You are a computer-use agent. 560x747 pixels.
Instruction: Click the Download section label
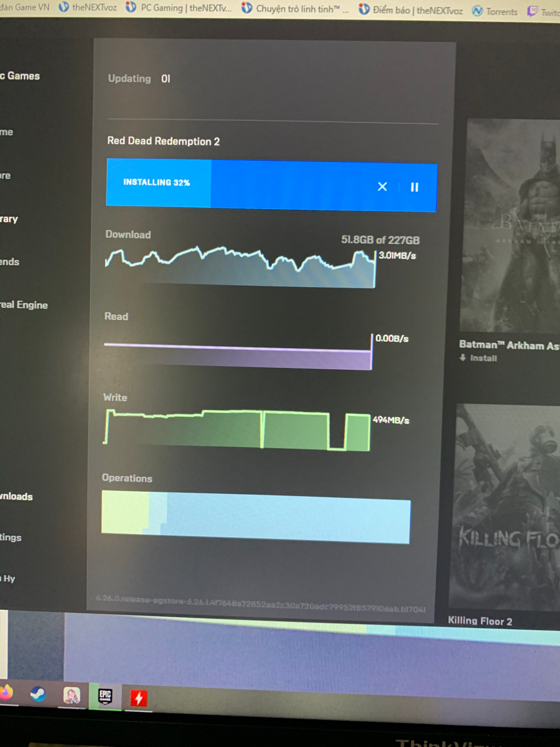tap(128, 235)
